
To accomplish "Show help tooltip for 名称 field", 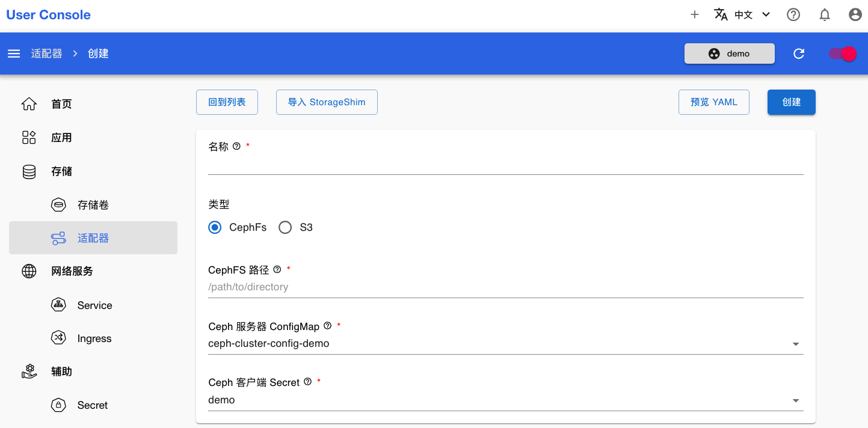I will (236, 146).
